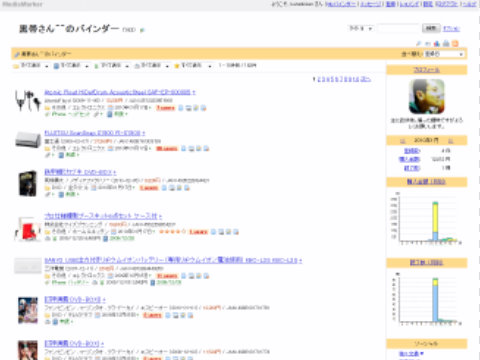Click users badge in SANYO battery row

167,276
